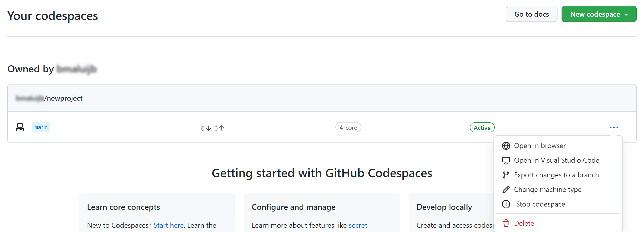Click the Learn core concepts heading
644x232 pixels.
(x=124, y=207)
